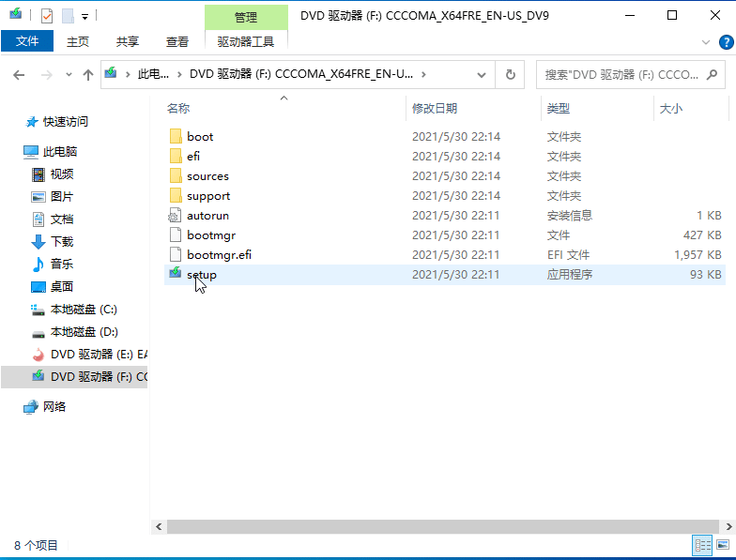
Task: Click the 应用程序 type cell
Action: pyautogui.click(x=569, y=274)
